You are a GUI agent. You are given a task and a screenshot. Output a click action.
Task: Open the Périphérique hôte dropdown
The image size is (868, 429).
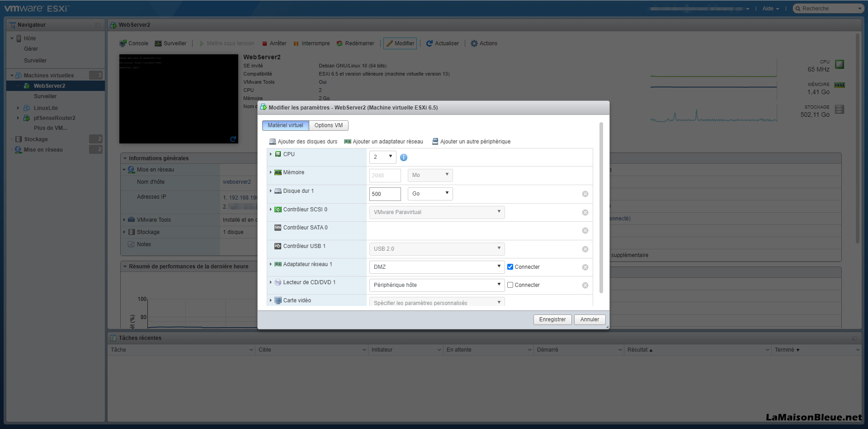(x=437, y=285)
